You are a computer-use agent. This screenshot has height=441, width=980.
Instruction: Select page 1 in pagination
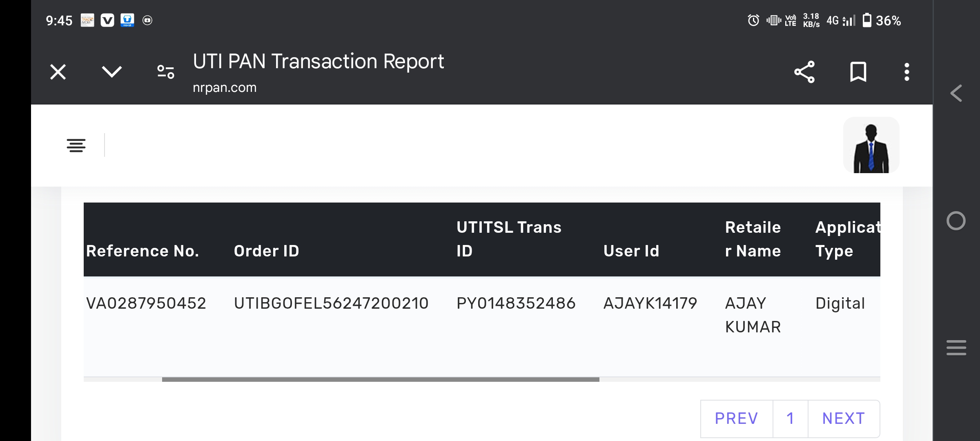click(x=790, y=419)
